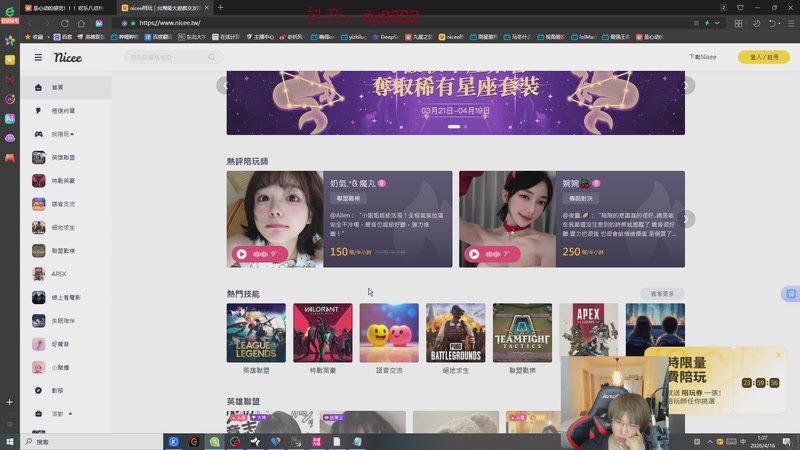Click the plus icon in browser sidebar
800x450 pixels.
coord(10,402)
